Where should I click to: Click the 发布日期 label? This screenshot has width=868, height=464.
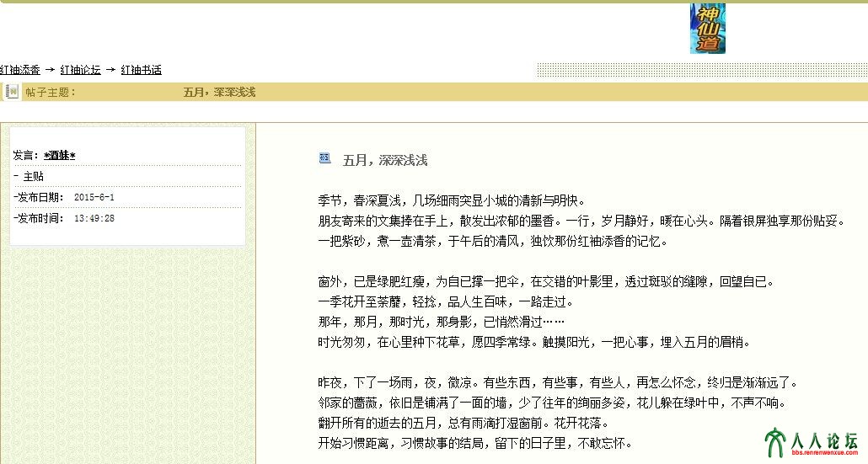40,197
